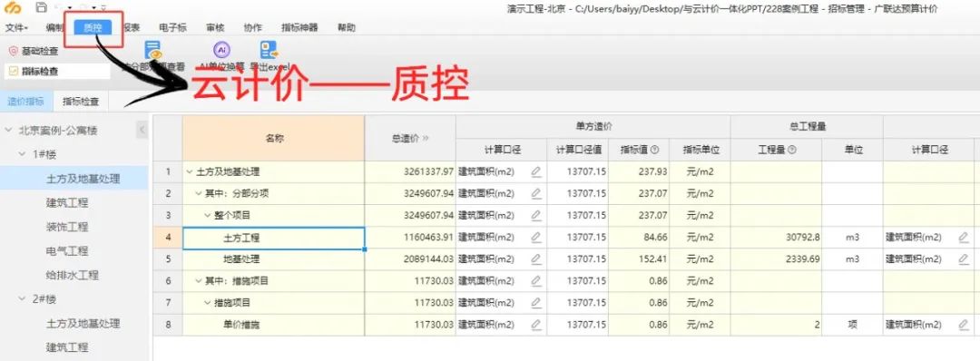Edit 单方造价 计算口径 pencil for 土方工程 row
The width and height of the screenshot is (980, 361).
pos(535,238)
